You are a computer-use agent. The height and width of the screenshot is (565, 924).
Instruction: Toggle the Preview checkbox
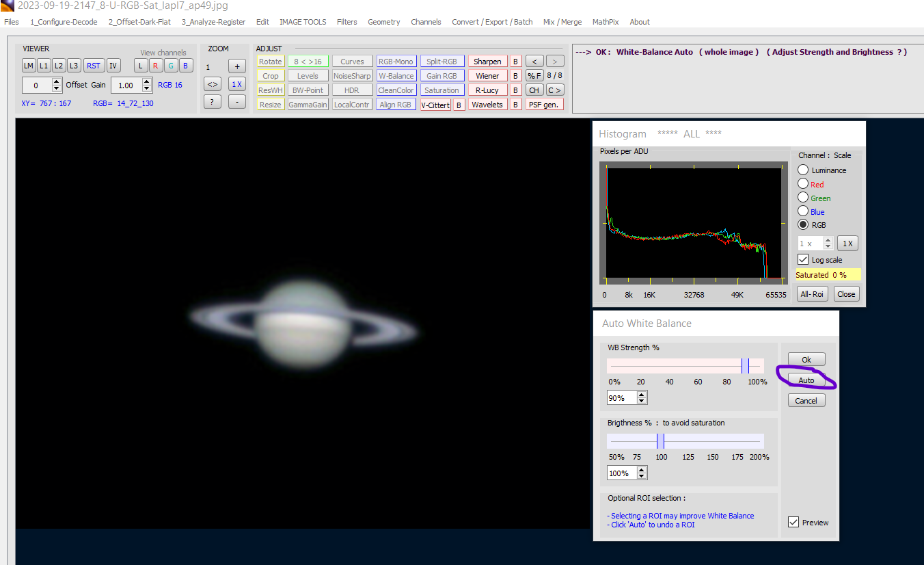click(x=793, y=522)
